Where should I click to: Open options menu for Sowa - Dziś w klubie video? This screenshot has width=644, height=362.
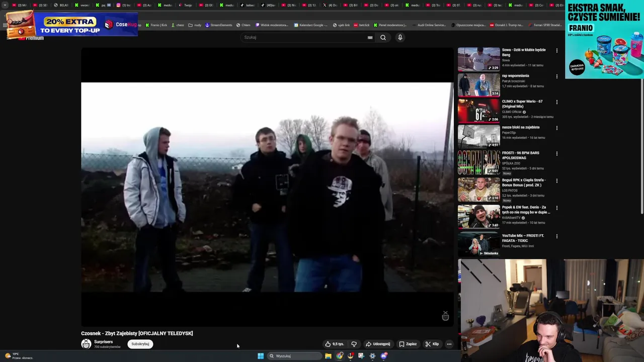click(556, 50)
